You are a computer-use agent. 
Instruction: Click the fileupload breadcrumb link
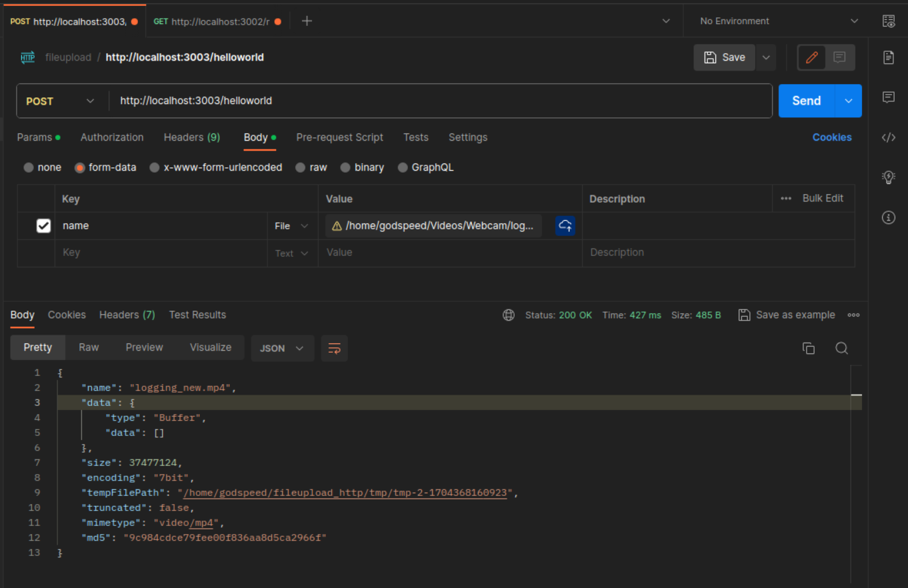pos(68,57)
